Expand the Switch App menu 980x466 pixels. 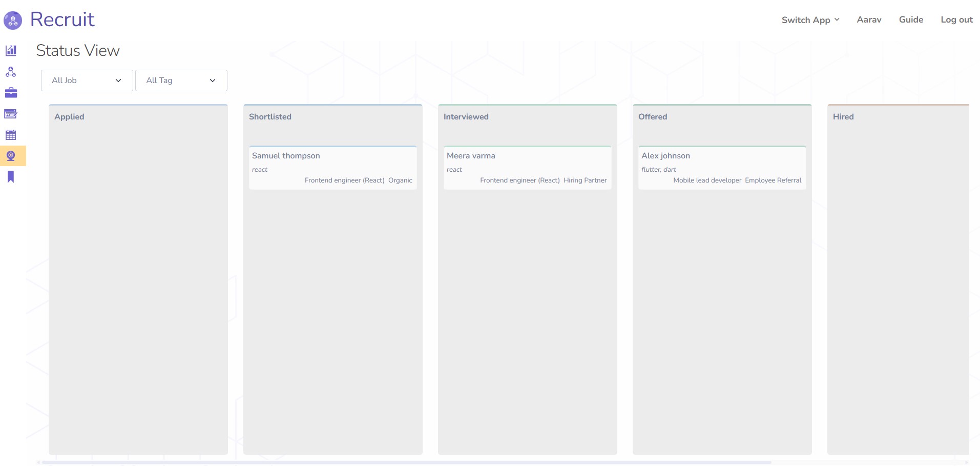810,20
